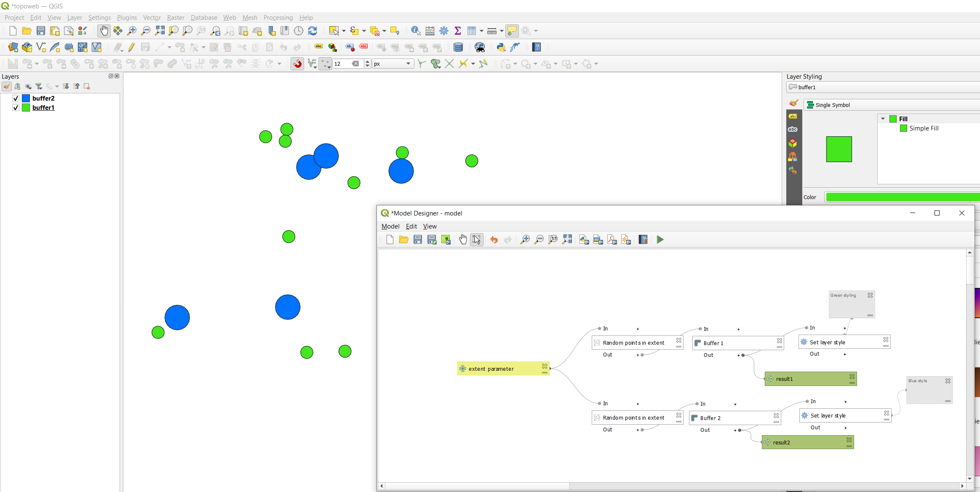Open the Symbology tab icon in Layer Styling

click(x=793, y=103)
